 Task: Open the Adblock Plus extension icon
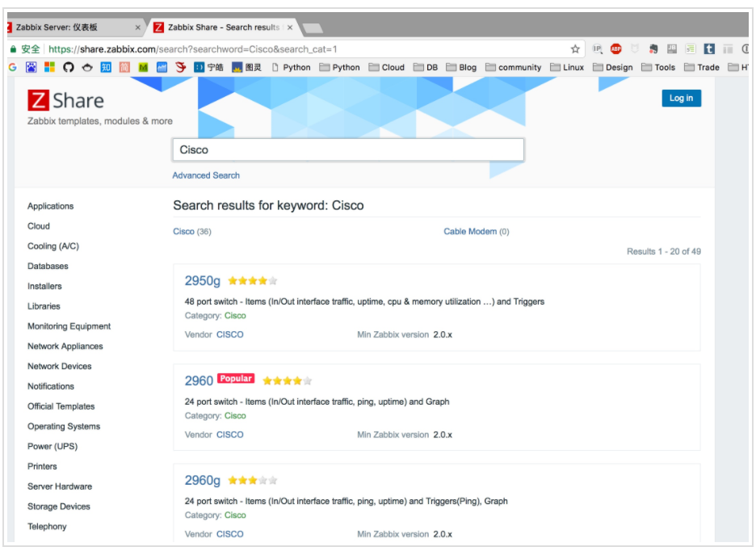click(x=615, y=48)
